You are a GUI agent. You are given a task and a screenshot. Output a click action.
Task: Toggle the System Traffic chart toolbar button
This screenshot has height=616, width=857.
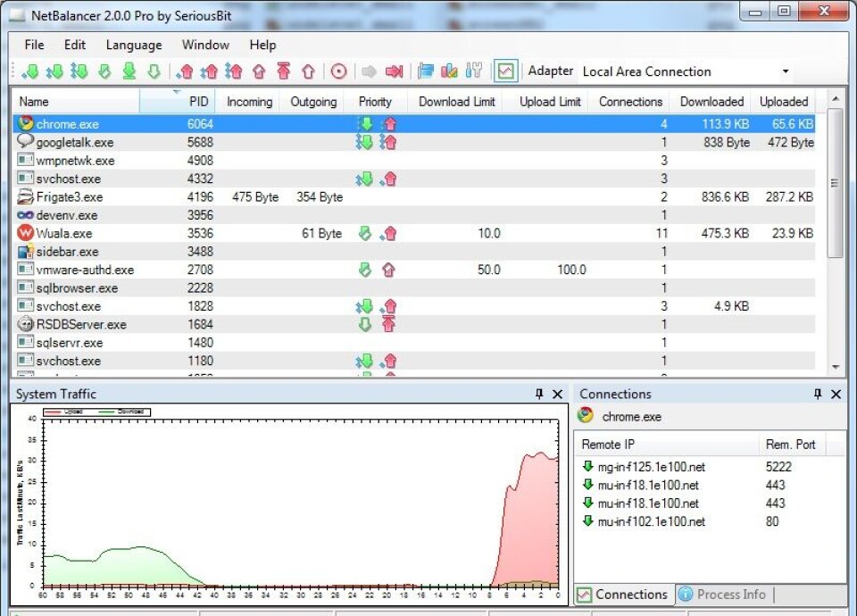[505, 71]
